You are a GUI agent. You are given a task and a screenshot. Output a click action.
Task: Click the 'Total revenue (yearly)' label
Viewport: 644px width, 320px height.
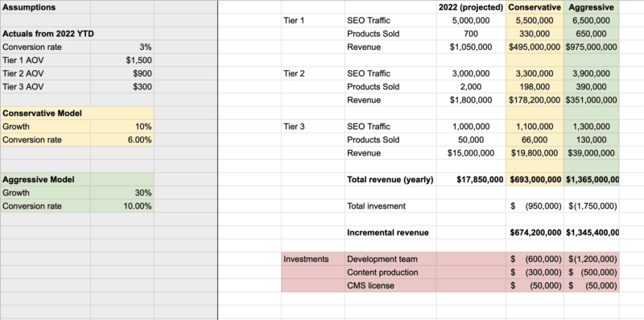[390, 179]
